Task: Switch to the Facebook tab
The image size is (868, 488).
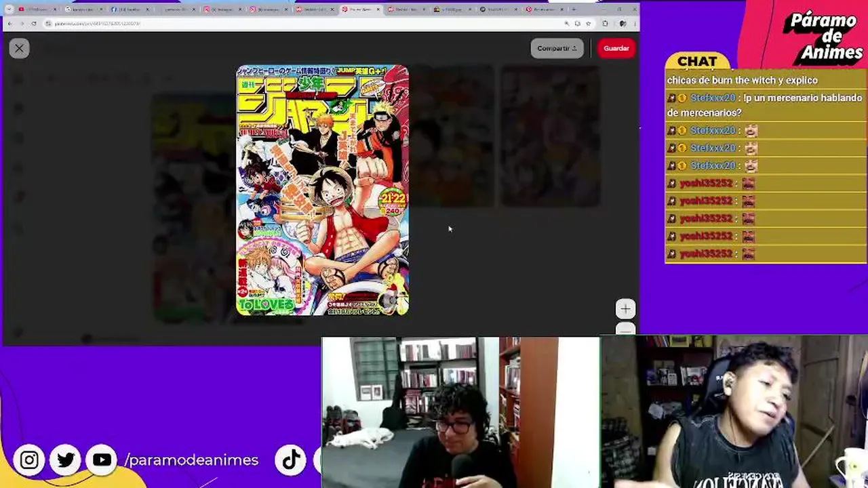Action: tap(130, 9)
